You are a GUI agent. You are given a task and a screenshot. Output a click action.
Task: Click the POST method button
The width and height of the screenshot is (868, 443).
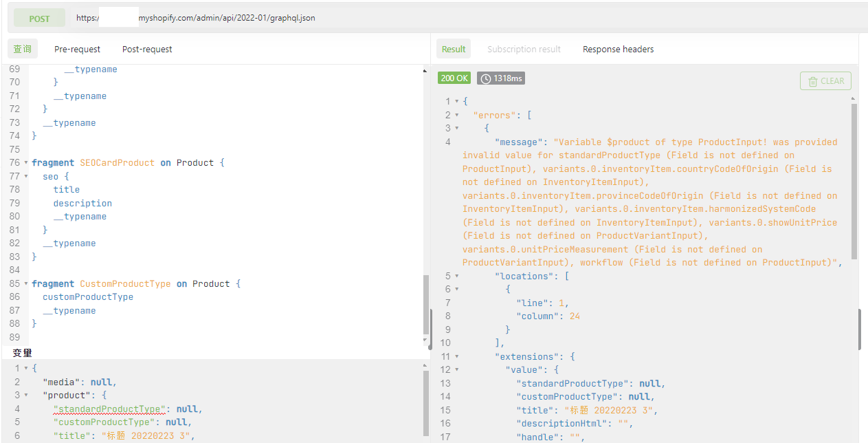(x=39, y=19)
